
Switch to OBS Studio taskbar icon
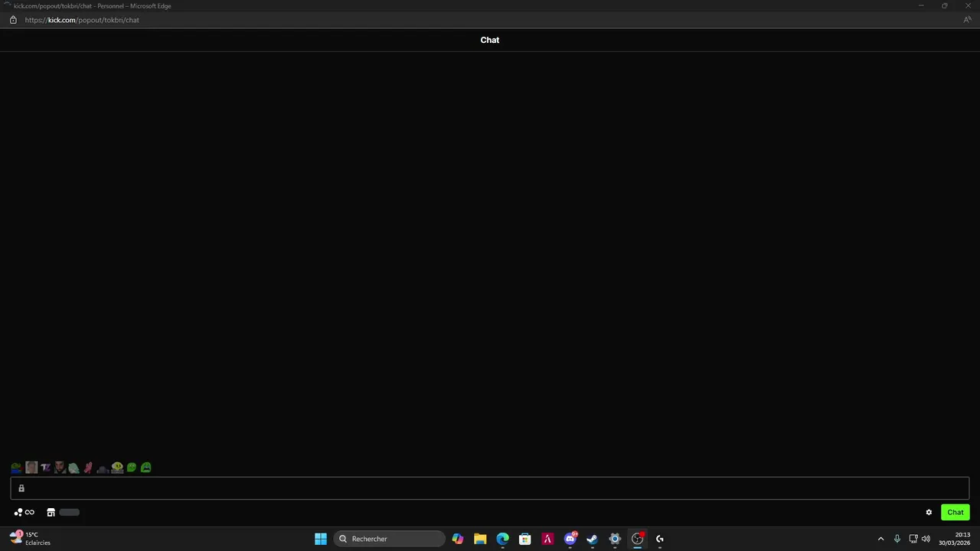(637, 539)
